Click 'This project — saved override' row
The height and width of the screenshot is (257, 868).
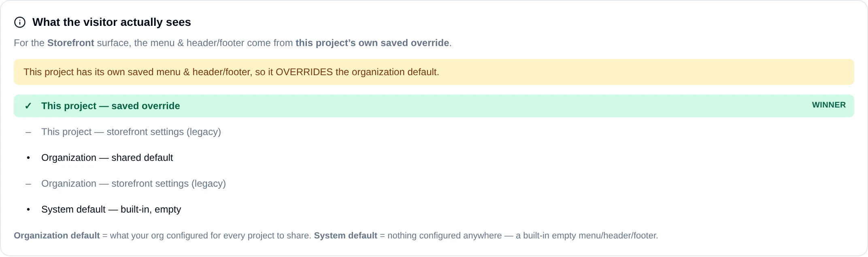coord(434,106)
